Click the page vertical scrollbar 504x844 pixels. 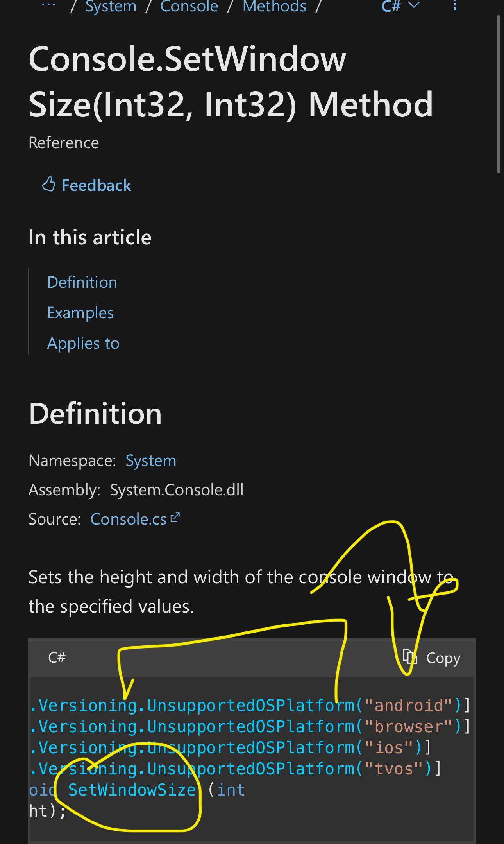499,94
